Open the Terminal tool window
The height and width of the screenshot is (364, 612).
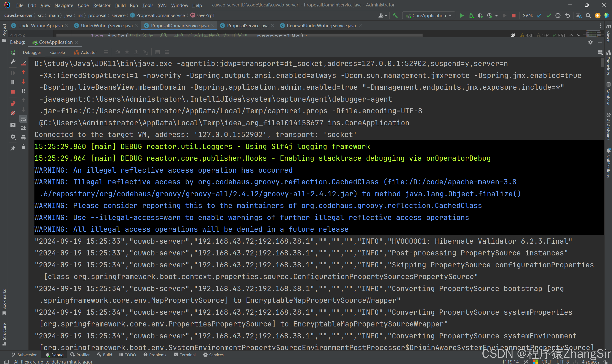185,355
